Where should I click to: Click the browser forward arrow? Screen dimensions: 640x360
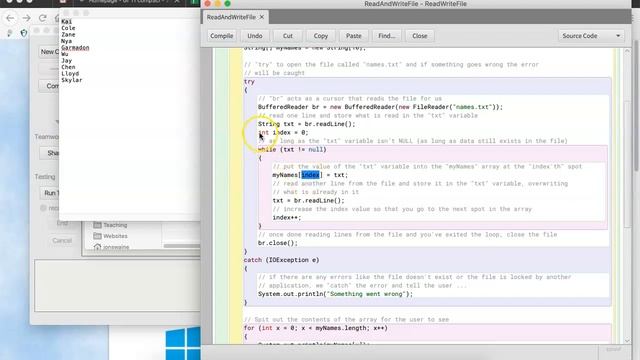point(26,18)
